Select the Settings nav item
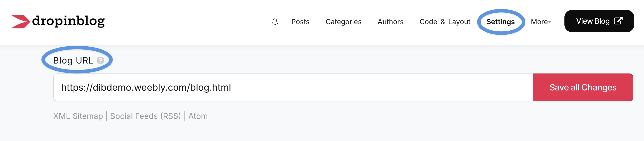The width and height of the screenshot is (644, 141). 501,22
